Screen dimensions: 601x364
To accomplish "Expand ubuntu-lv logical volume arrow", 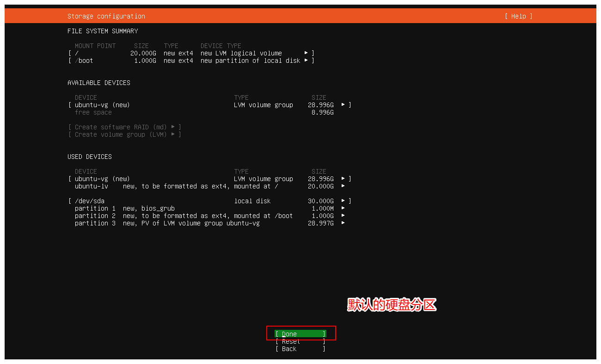I will click(343, 186).
